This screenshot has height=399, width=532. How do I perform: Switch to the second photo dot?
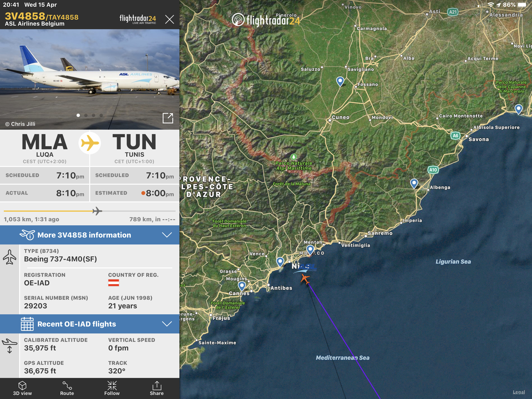86,116
